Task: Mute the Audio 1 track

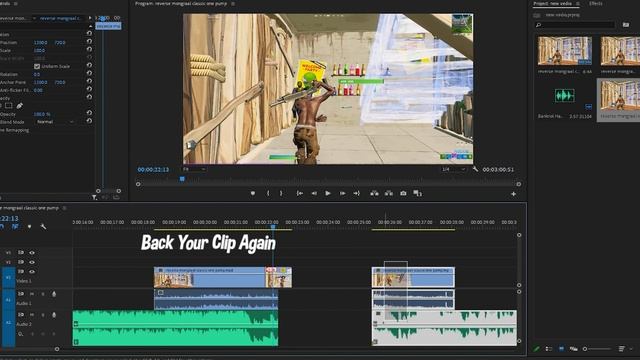Action: [x=32, y=294]
